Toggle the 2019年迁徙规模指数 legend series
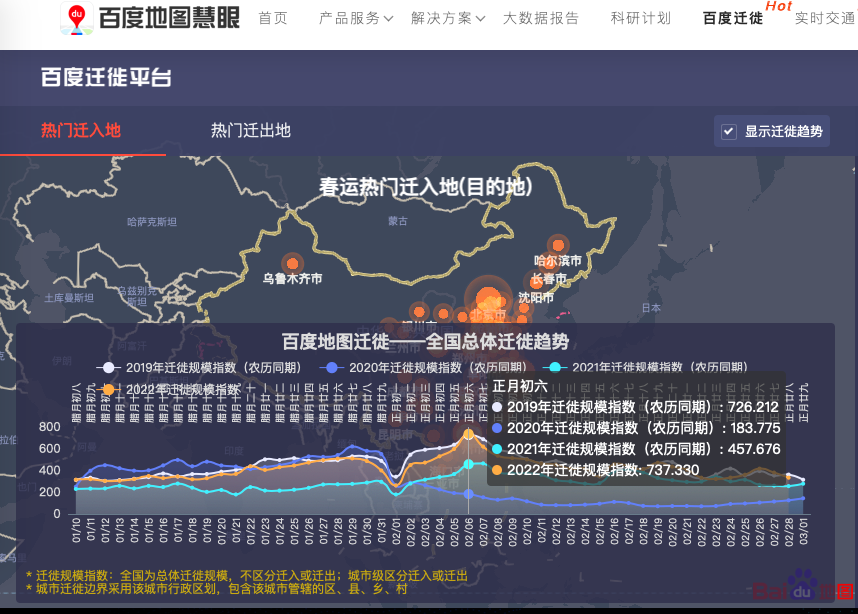The width and height of the screenshot is (858, 614). [198, 367]
